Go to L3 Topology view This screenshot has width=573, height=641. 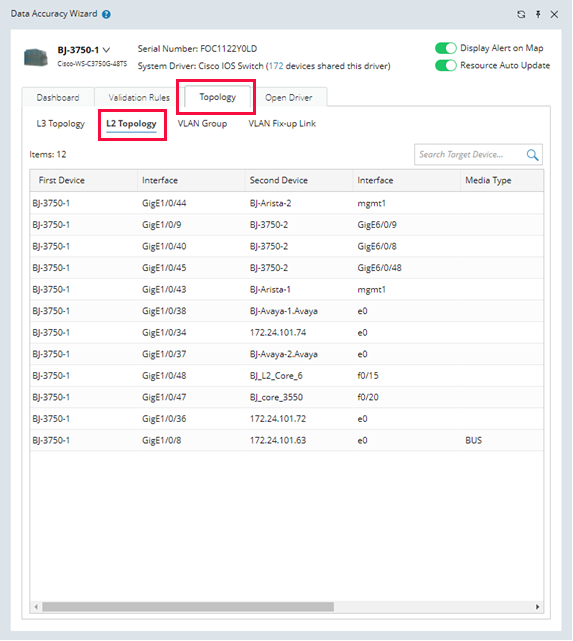click(60, 123)
